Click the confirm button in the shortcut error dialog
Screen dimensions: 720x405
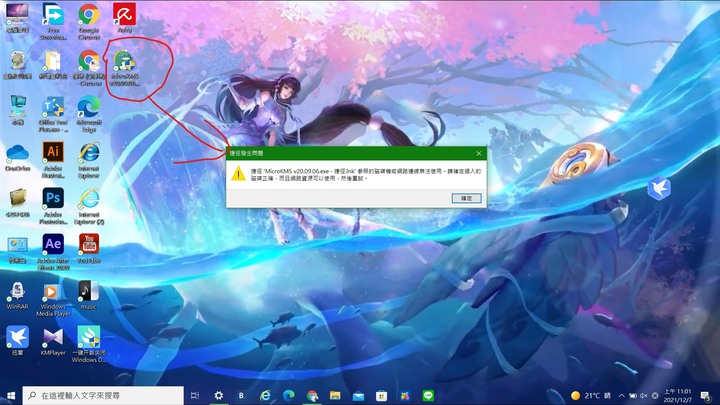click(466, 198)
